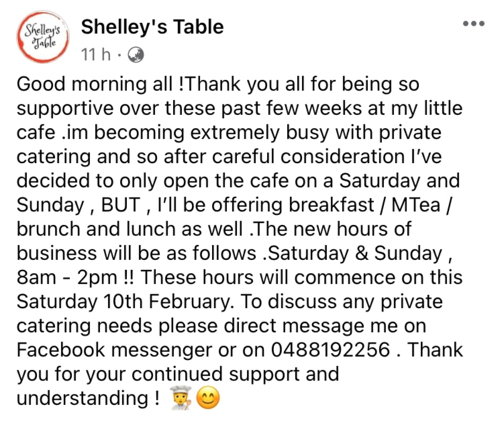Open the three-dot post options menu
Viewport: 504px width, 423px height.
tap(474, 23)
